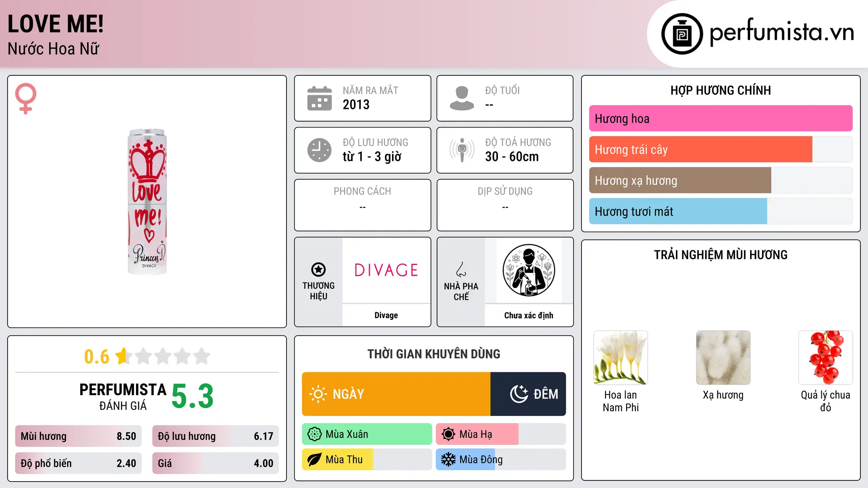Click the LOVE ME! title heading

pyautogui.click(x=56, y=24)
